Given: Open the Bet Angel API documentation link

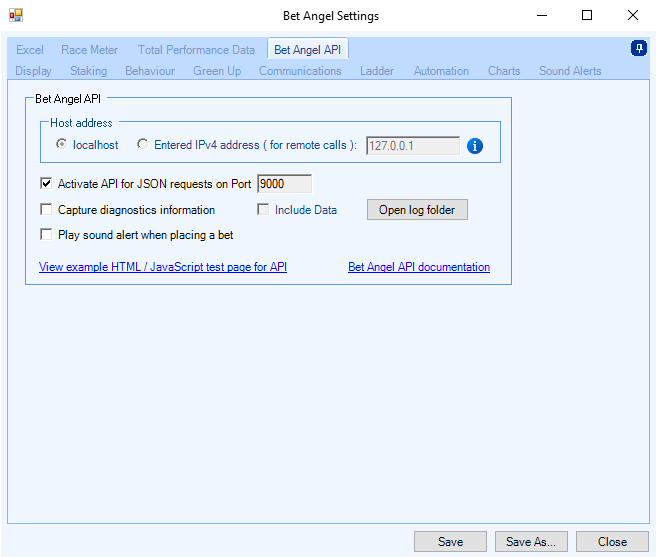Looking at the screenshot, I should point(419,267).
